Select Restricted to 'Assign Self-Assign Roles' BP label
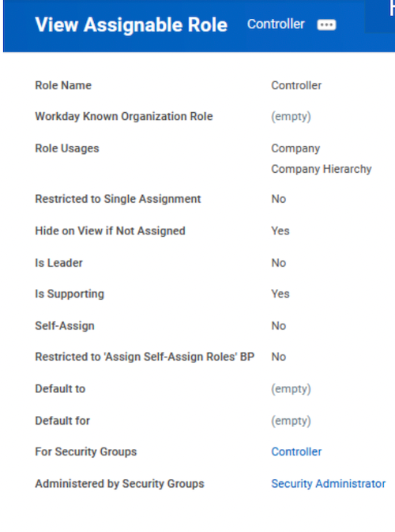Viewport: 395px width, 532px height. [145, 357]
